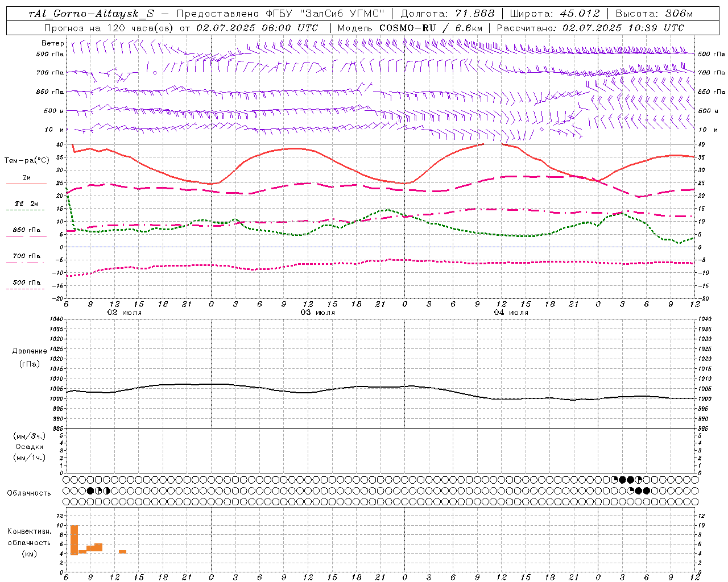Click the (км) unit label
Screen dimensions: 728x582
[x=30, y=554]
